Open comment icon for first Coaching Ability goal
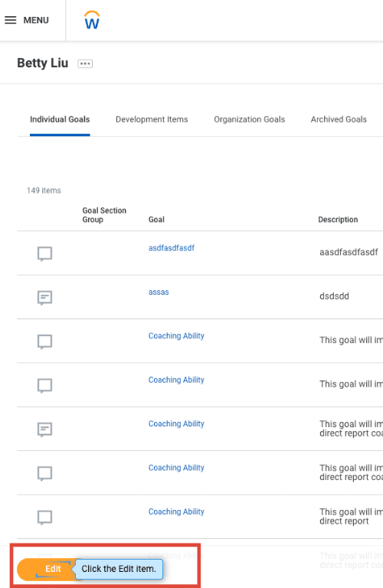 (44, 341)
